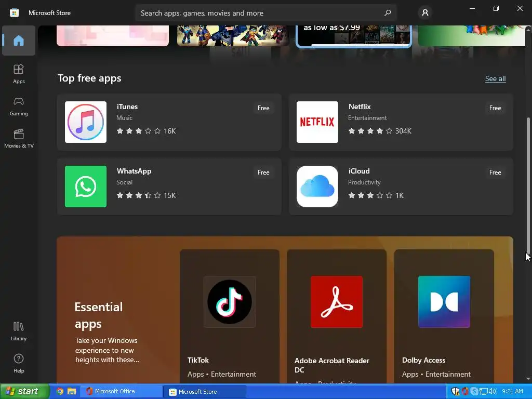The image size is (532, 399).
Task: Click the Free button for iTunes
Action: click(x=263, y=108)
